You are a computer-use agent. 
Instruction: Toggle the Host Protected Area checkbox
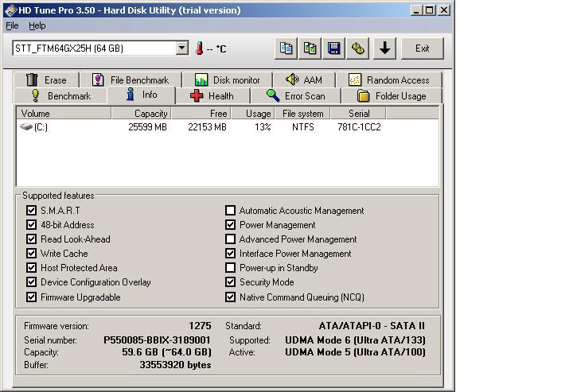(31, 267)
